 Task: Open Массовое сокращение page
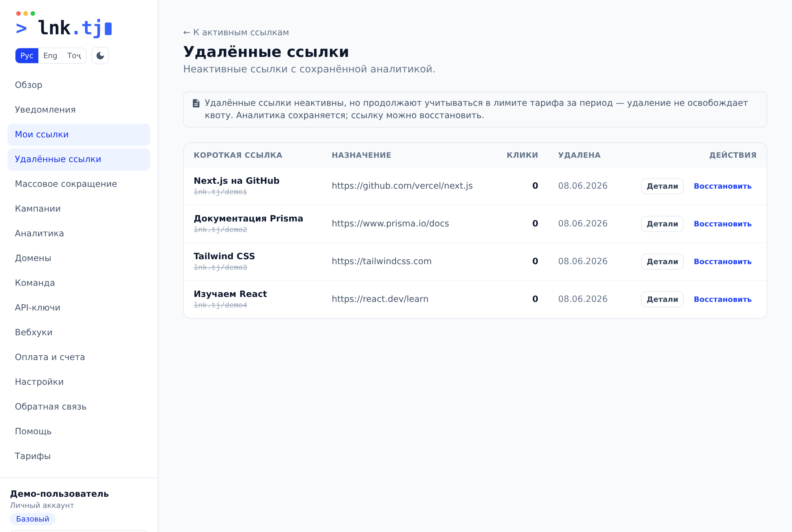tap(79, 184)
